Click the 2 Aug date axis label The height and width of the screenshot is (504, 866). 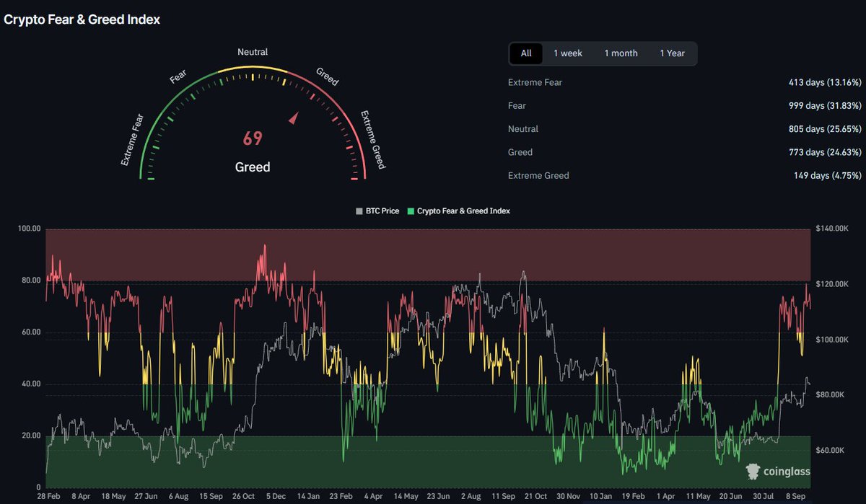tap(471, 497)
